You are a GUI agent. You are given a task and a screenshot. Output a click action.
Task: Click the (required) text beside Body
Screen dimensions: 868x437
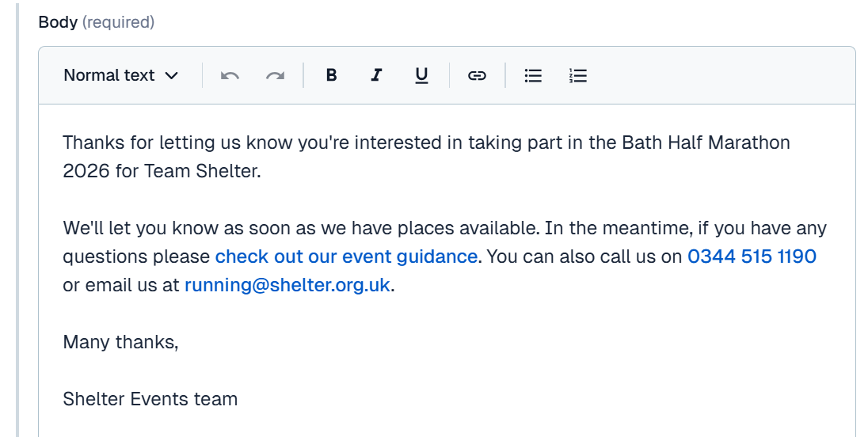[x=118, y=23]
